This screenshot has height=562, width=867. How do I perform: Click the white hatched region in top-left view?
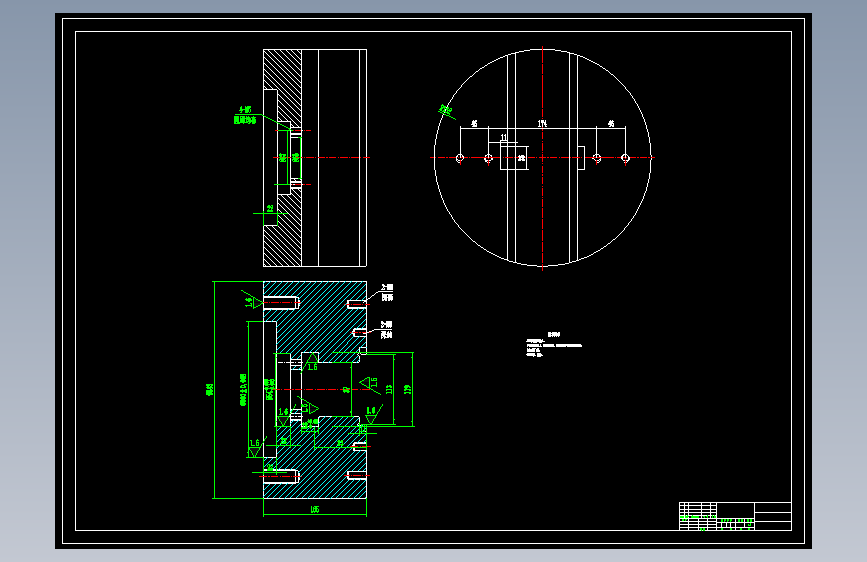[283, 158]
